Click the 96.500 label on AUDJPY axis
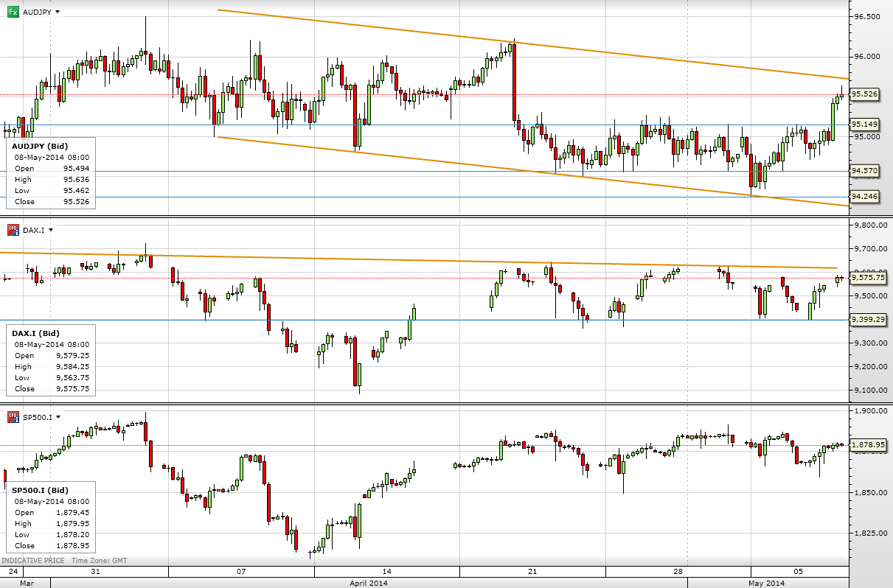 [867, 16]
